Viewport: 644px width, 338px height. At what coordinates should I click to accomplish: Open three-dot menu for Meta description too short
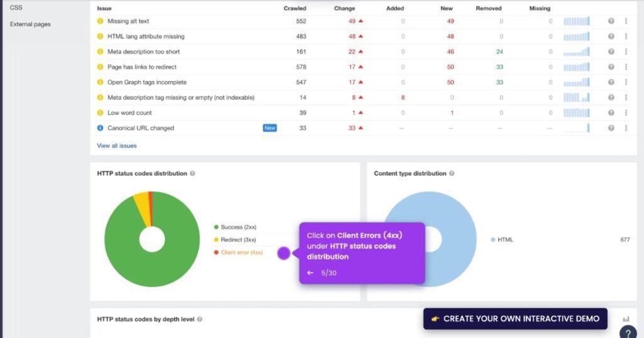pyautogui.click(x=626, y=52)
